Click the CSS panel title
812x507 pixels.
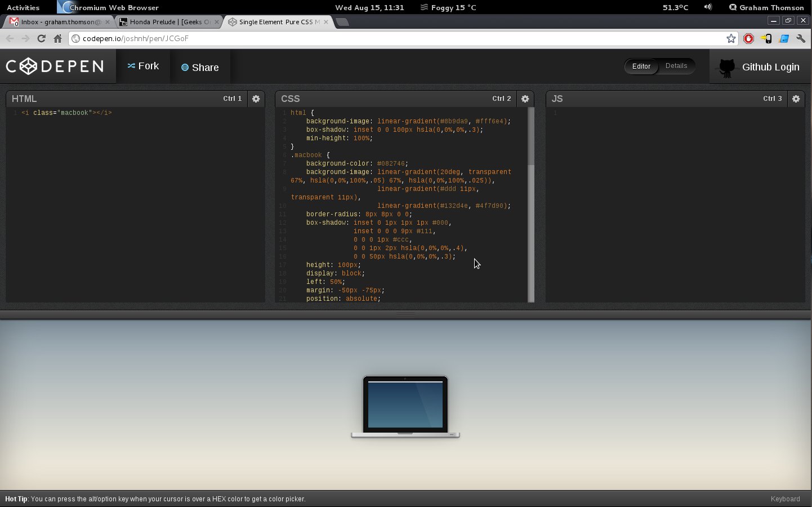click(291, 99)
